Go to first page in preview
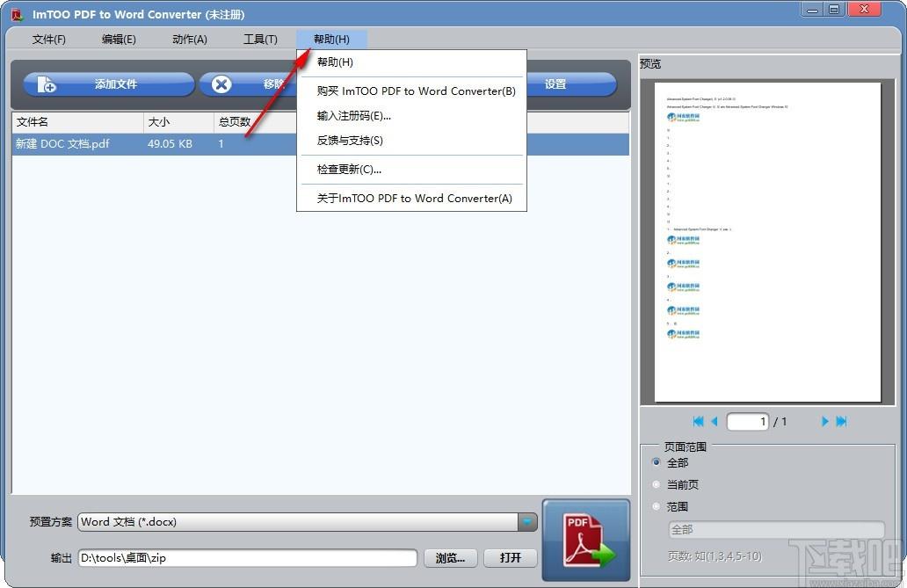Viewport: 907px width, 588px height. coord(698,421)
